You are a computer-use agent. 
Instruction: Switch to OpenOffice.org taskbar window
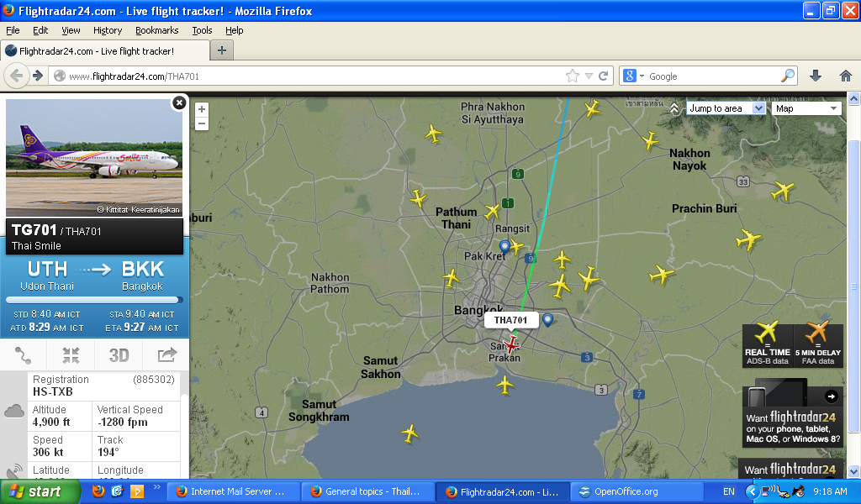pos(637,491)
